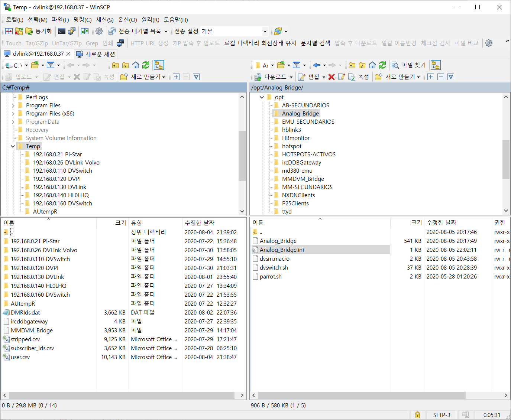The height and width of the screenshot is (420, 511).
Task: Open the 파일(F) menu
Action: pyautogui.click(x=60, y=20)
